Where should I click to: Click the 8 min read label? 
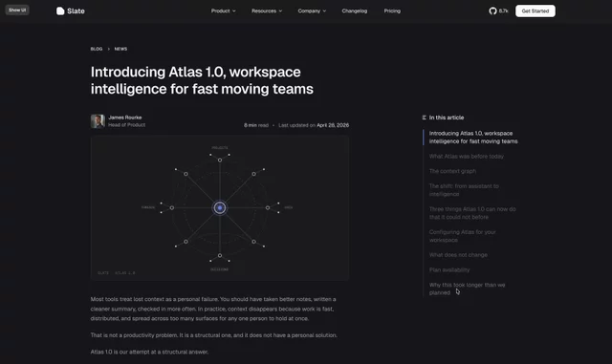pyautogui.click(x=256, y=125)
